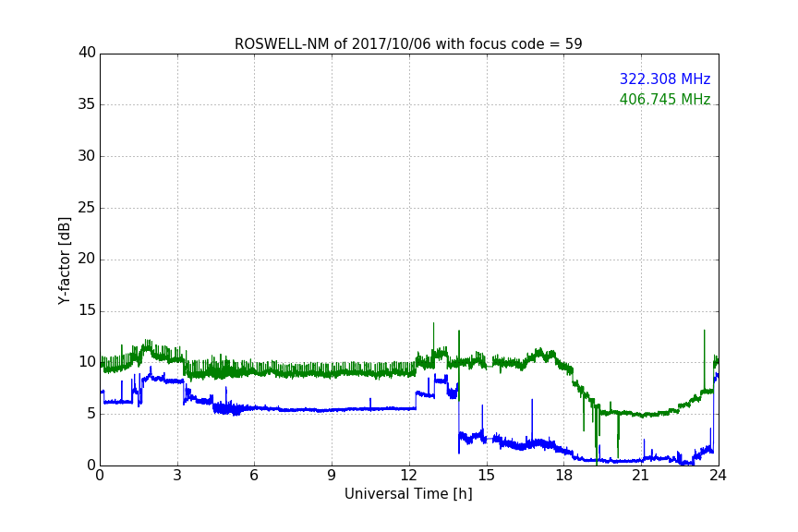Click the x-axis tick label 3
The height and width of the screenshot is (532, 798).
(177, 476)
